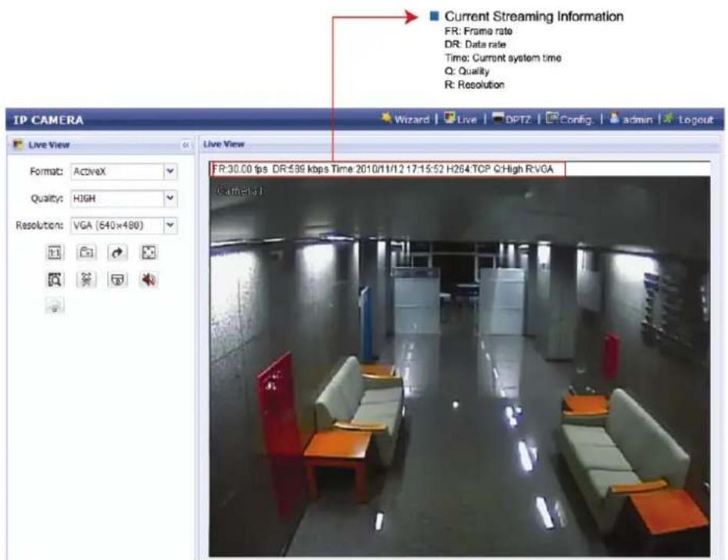The image size is (728, 560).
Task: Select the 1:1 original size icon
Action: (x=55, y=252)
